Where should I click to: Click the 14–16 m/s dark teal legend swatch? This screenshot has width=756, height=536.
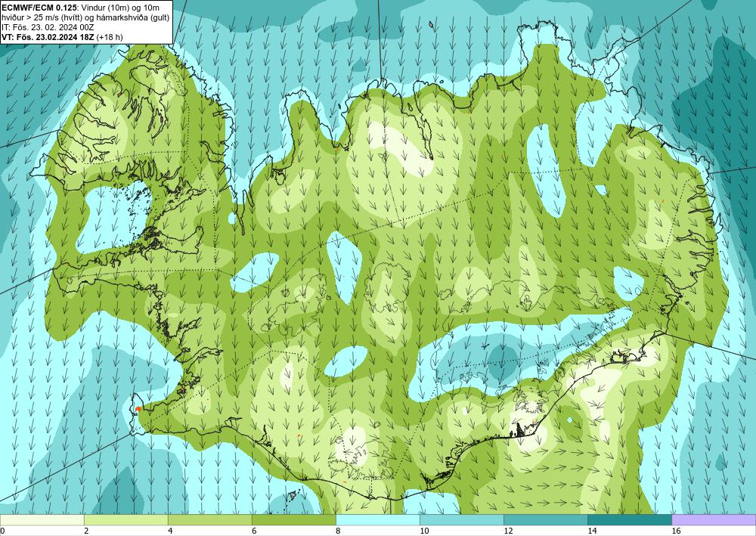coord(629,519)
